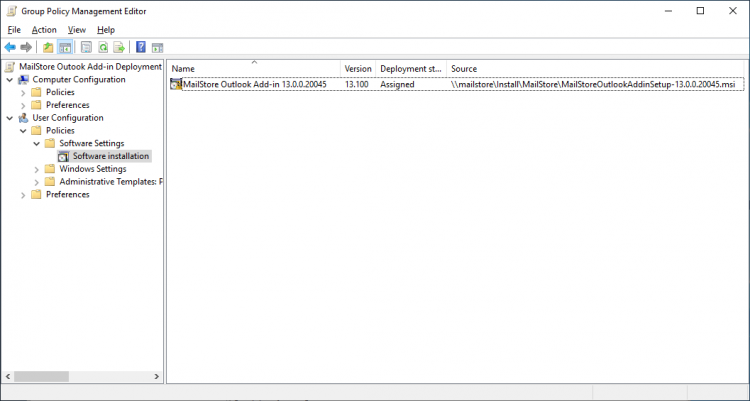The height and width of the screenshot is (401, 750).
Task: Collapse the Software Settings node
Action: point(36,144)
